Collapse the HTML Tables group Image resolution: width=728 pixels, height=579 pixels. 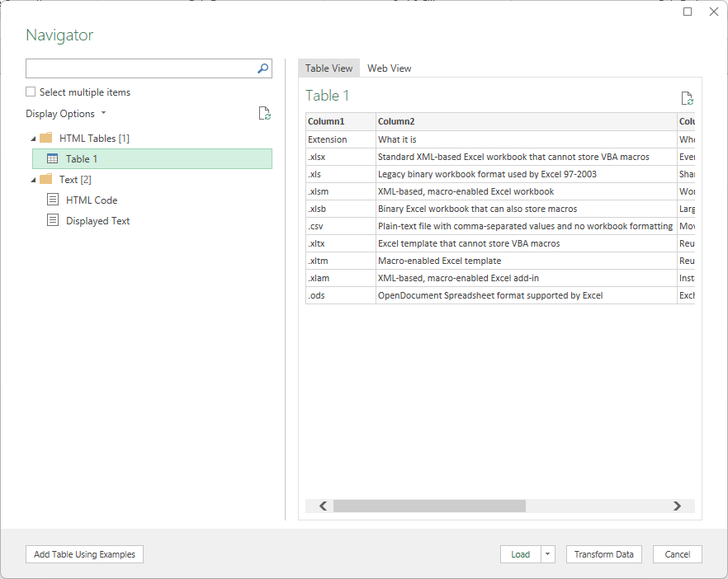33,139
